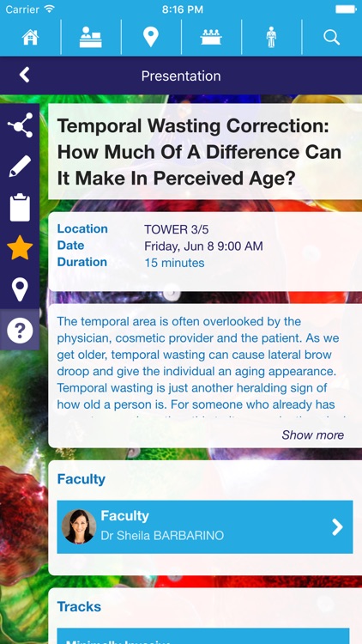This screenshot has height=644, width=362.
Task: Open the panel session icon in top bar
Action: (x=211, y=38)
